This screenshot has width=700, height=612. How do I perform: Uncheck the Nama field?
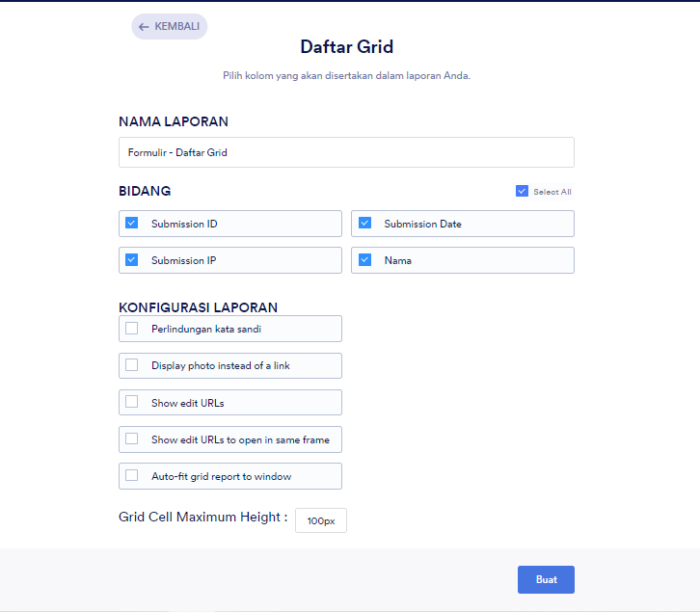coord(365,260)
